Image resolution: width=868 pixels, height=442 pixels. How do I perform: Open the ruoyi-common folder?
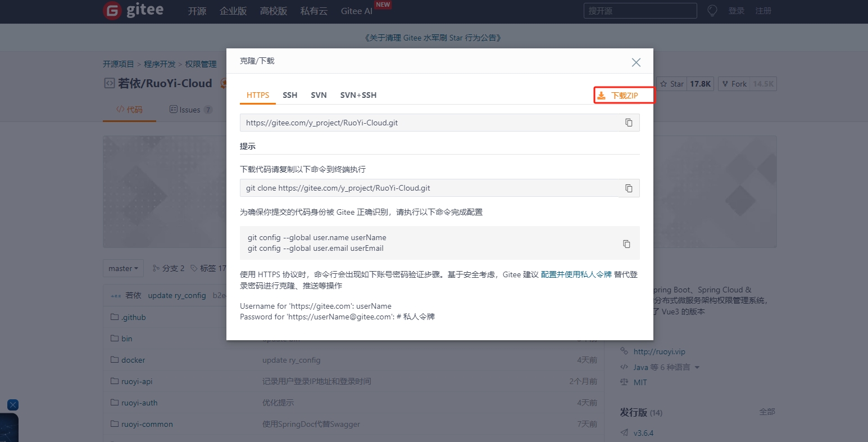coord(147,424)
